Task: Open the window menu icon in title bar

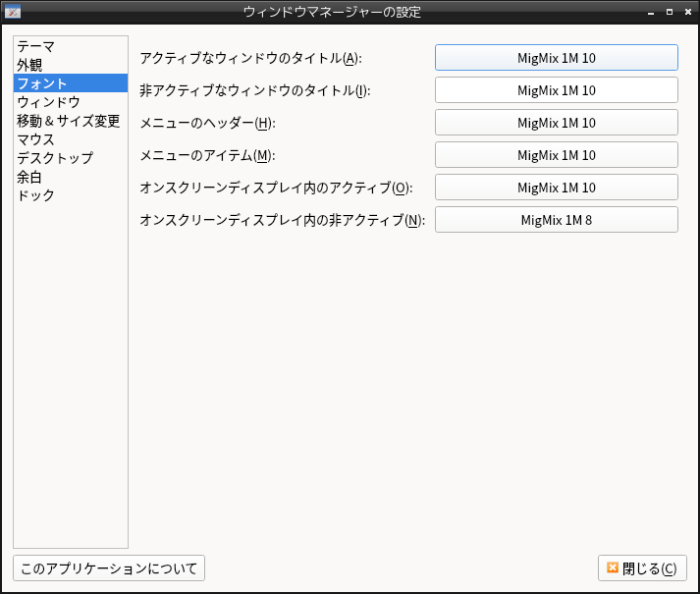Action: point(13,12)
